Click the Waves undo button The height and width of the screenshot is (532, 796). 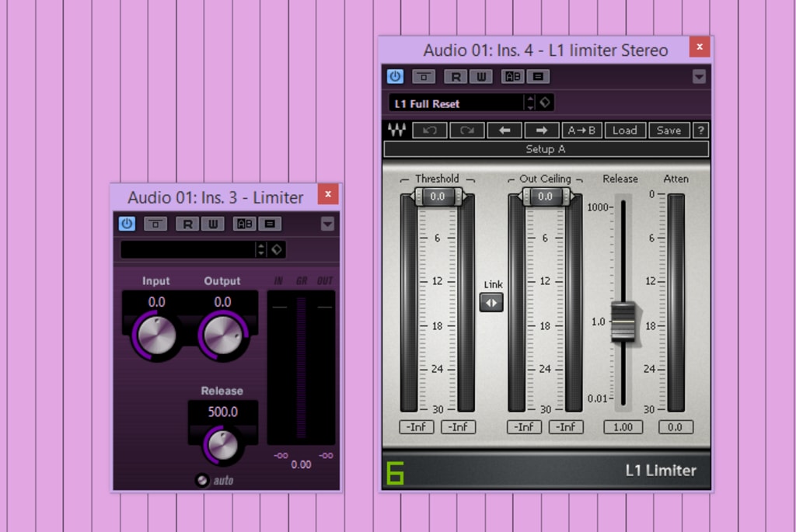(x=429, y=130)
